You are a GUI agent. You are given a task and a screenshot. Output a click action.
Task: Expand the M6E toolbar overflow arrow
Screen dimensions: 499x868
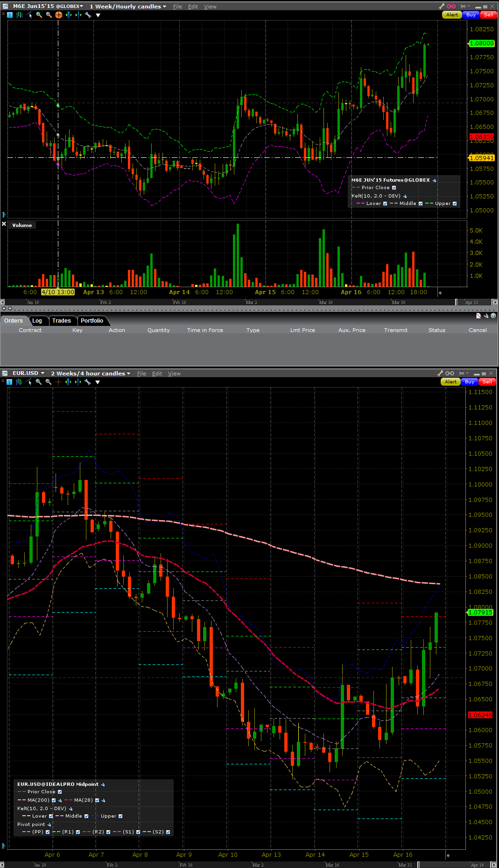pos(98,15)
